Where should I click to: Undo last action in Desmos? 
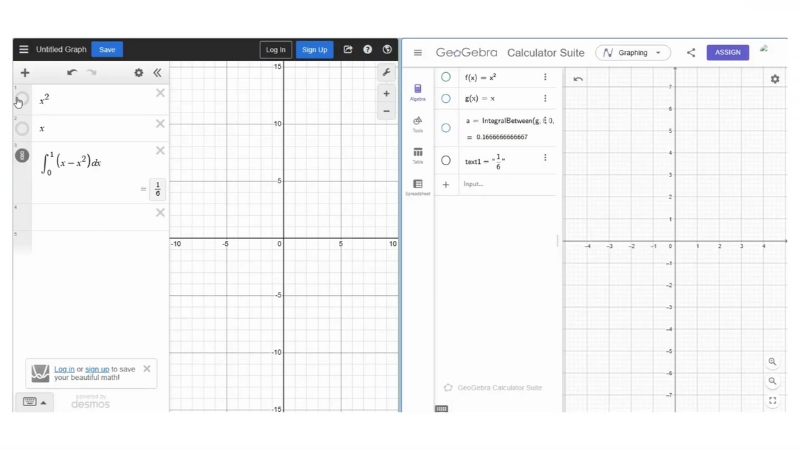(x=72, y=72)
